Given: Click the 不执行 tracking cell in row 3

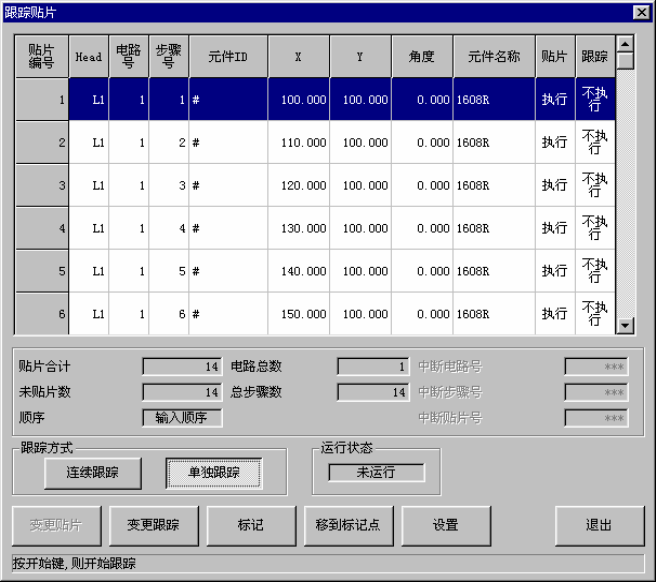Looking at the screenshot, I should [x=595, y=185].
